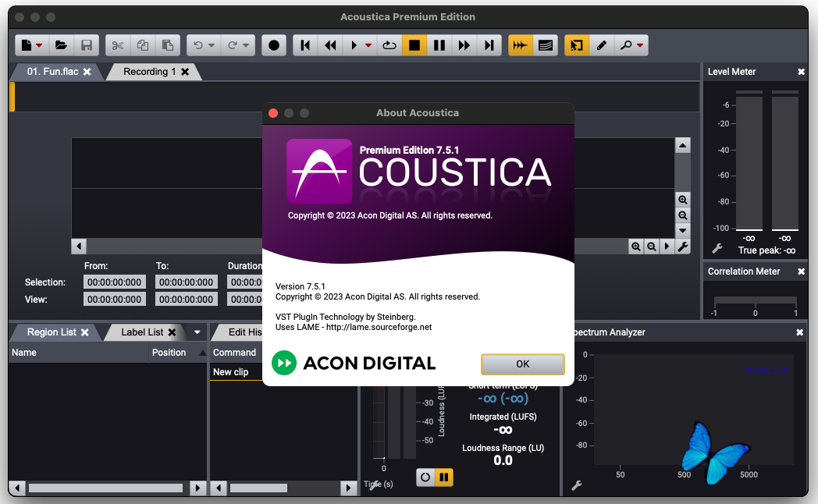Skip to end of the audio

click(x=489, y=45)
